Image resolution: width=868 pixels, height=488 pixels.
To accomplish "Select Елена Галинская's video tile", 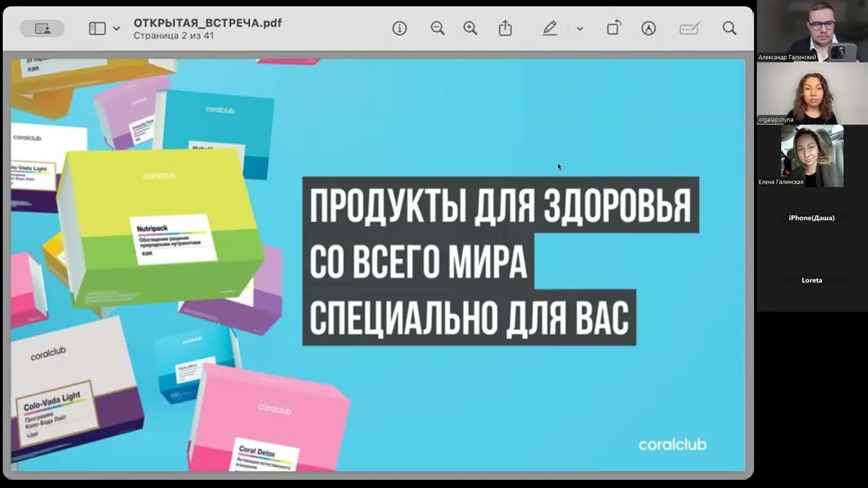I will tap(812, 156).
